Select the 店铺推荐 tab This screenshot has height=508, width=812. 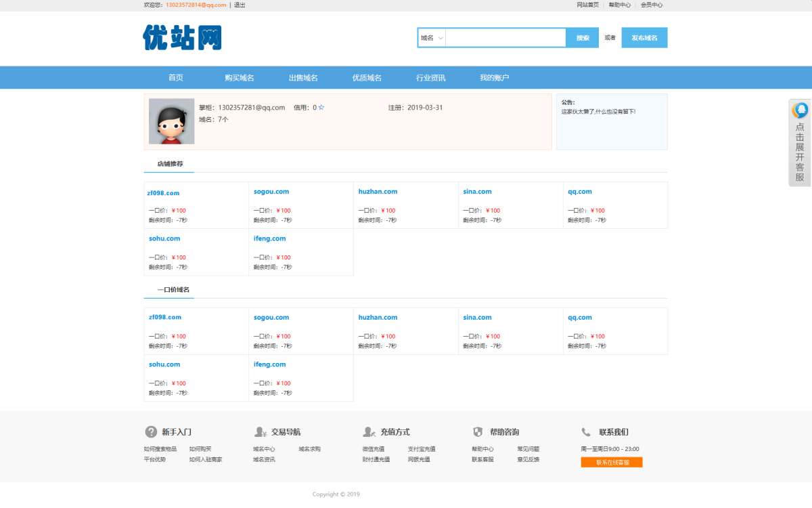tap(170, 164)
